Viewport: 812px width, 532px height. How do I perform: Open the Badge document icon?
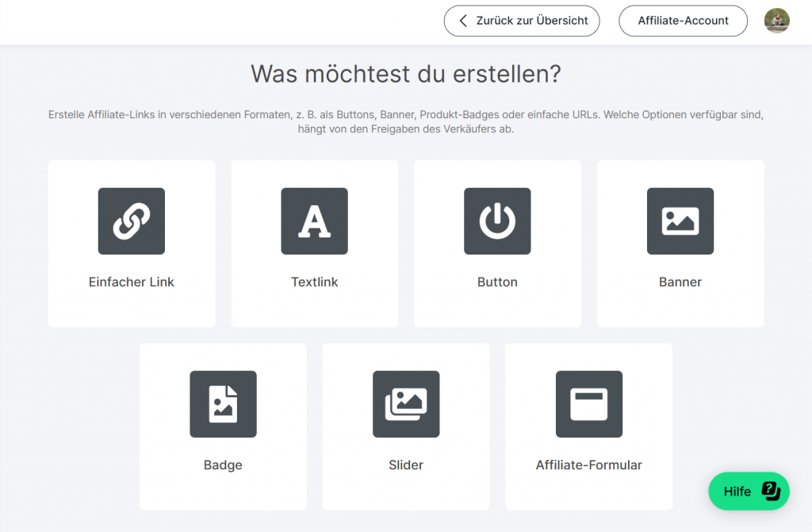223,404
